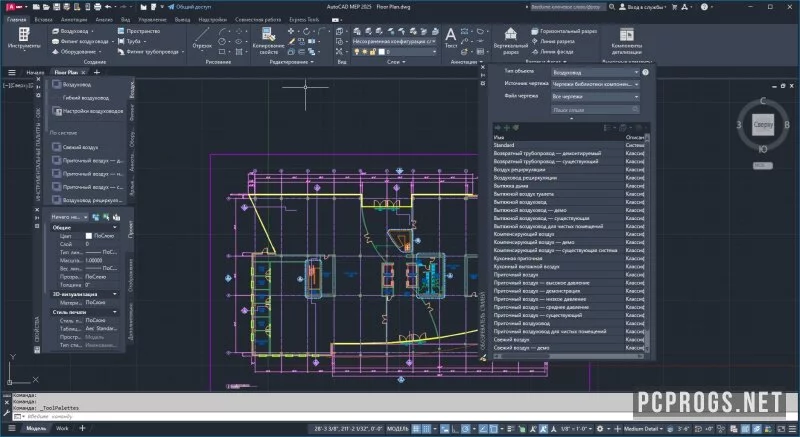Viewport: 800px width, 437px height.
Task: Collapse the 3D-визуализация properties section
Action: tap(114, 294)
